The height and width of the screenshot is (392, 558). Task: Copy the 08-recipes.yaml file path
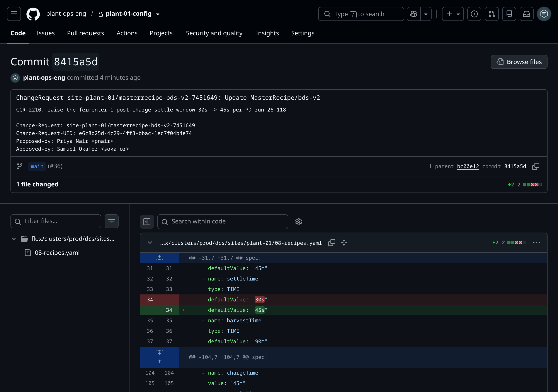point(332,243)
